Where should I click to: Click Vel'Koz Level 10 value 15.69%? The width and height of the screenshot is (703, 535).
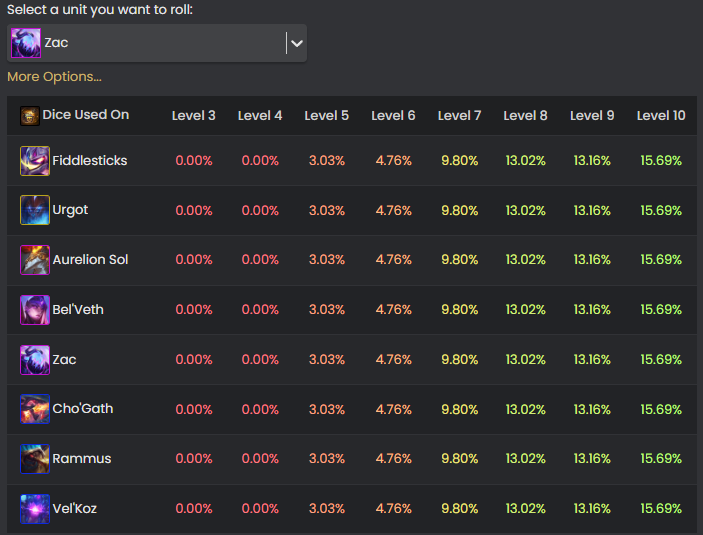coord(661,509)
